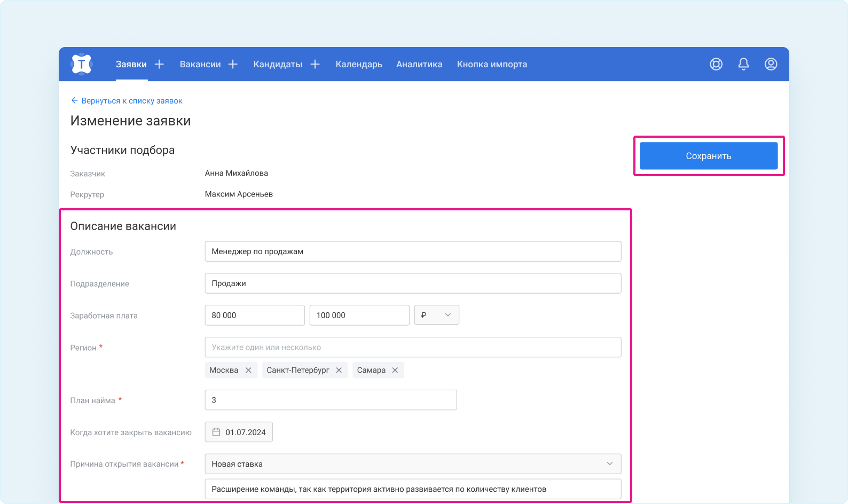Click the Сохранить button
The width and height of the screenshot is (848, 504).
tap(708, 156)
